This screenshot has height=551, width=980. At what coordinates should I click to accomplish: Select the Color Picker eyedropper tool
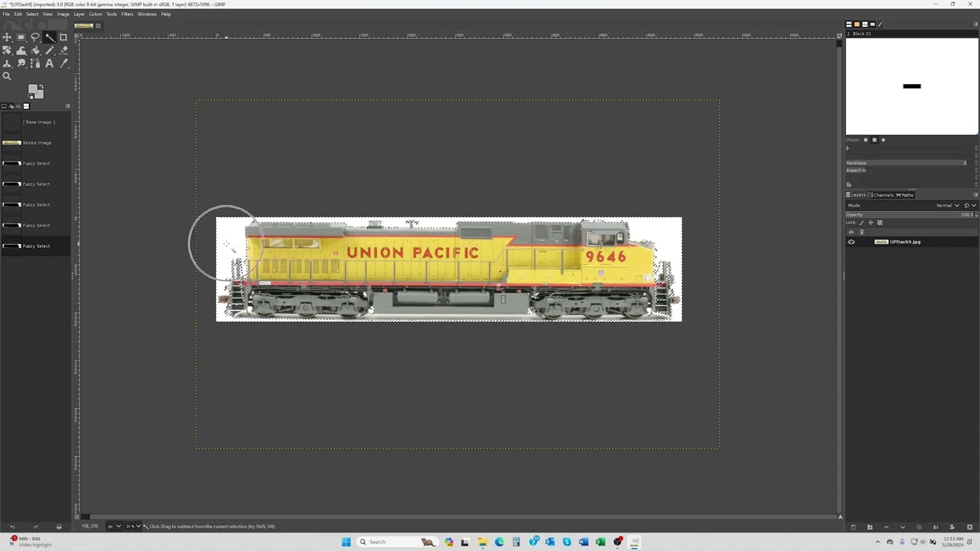64,64
